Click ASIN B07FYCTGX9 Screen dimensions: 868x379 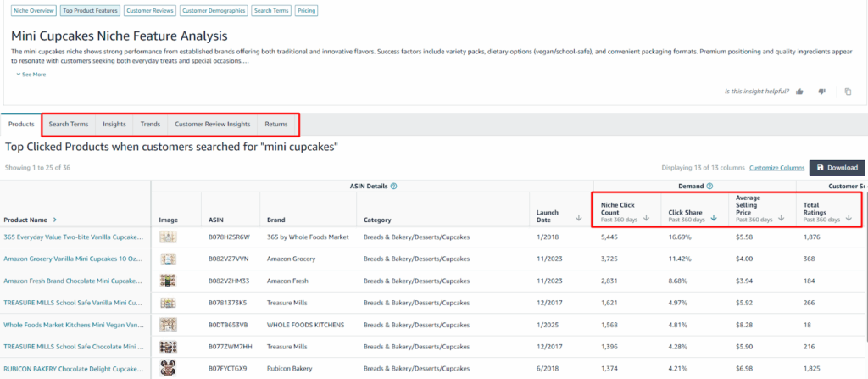click(x=227, y=369)
